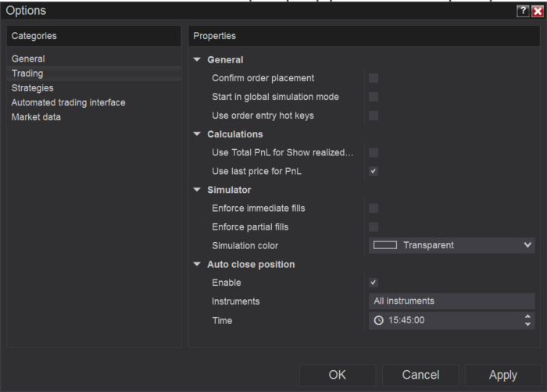The width and height of the screenshot is (547, 392).
Task: Click the Apply button
Action: 502,375
